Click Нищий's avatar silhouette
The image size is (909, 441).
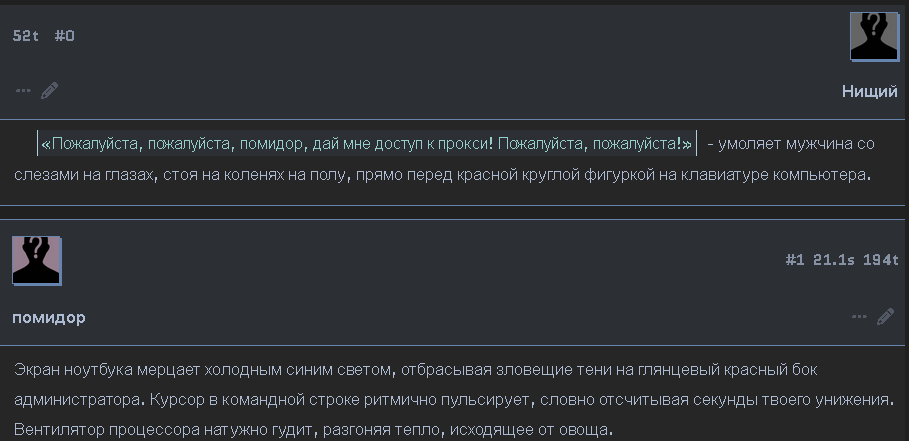click(x=873, y=37)
